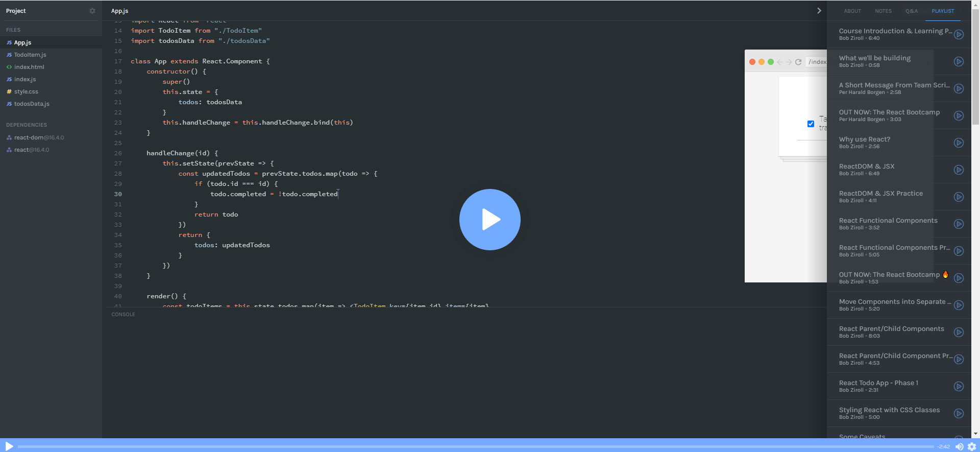The width and height of the screenshot is (980, 452).
Task: Switch to the Q&A tab
Action: click(912, 11)
